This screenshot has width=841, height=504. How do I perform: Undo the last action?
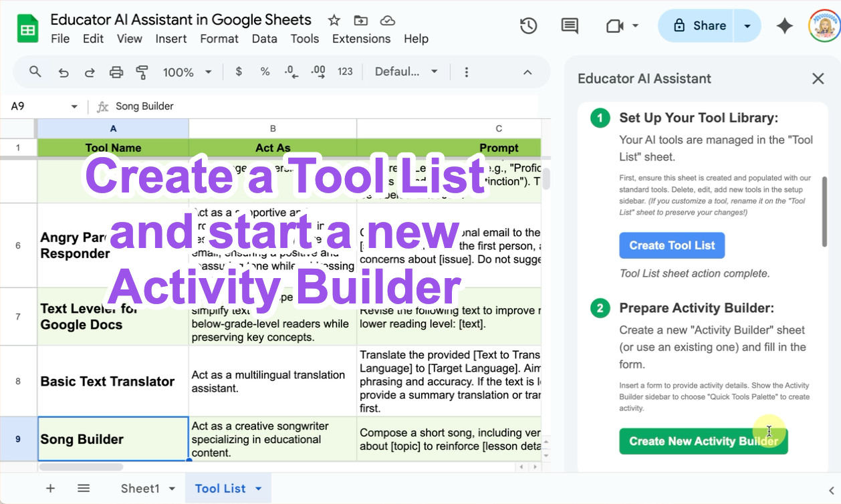click(64, 72)
